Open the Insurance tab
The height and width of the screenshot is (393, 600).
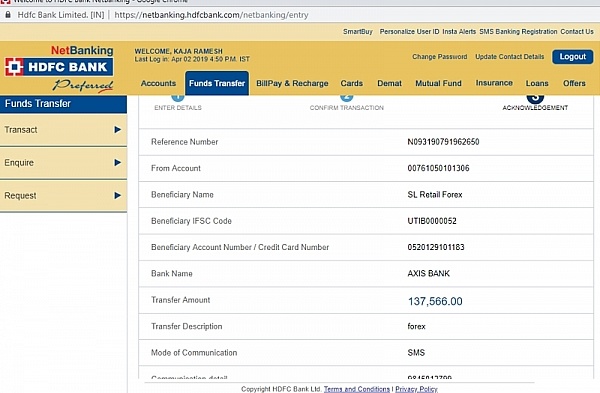click(x=494, y=83)
